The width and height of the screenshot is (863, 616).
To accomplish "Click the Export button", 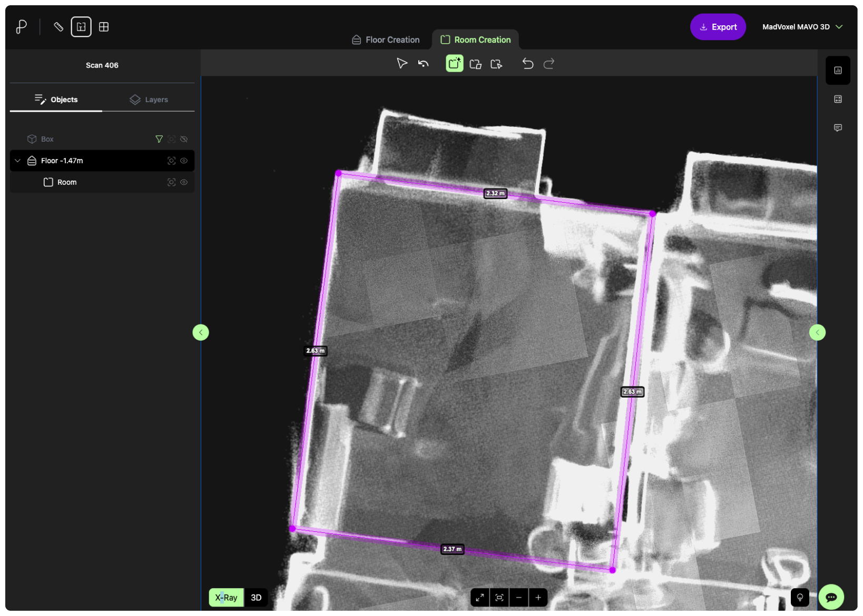I will (x=718, y=27).
